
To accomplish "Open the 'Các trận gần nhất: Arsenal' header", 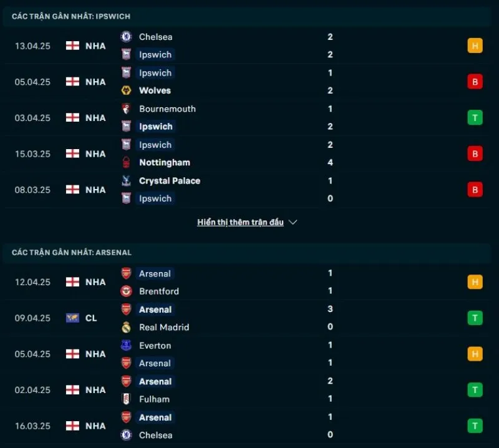I will click(72, 253).
